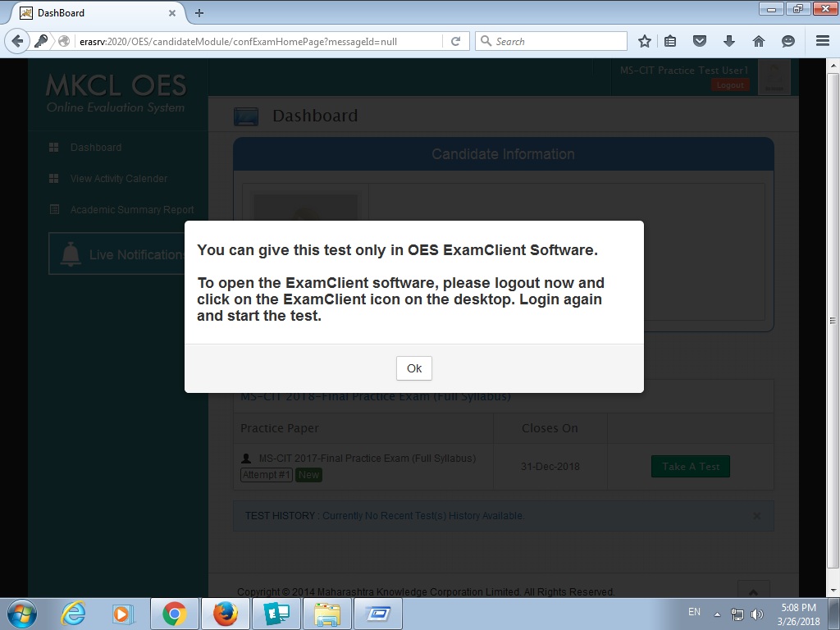840x630 pixels.
Task: Click the vertical page scrollbar thumb
Action: click(833, 321)
